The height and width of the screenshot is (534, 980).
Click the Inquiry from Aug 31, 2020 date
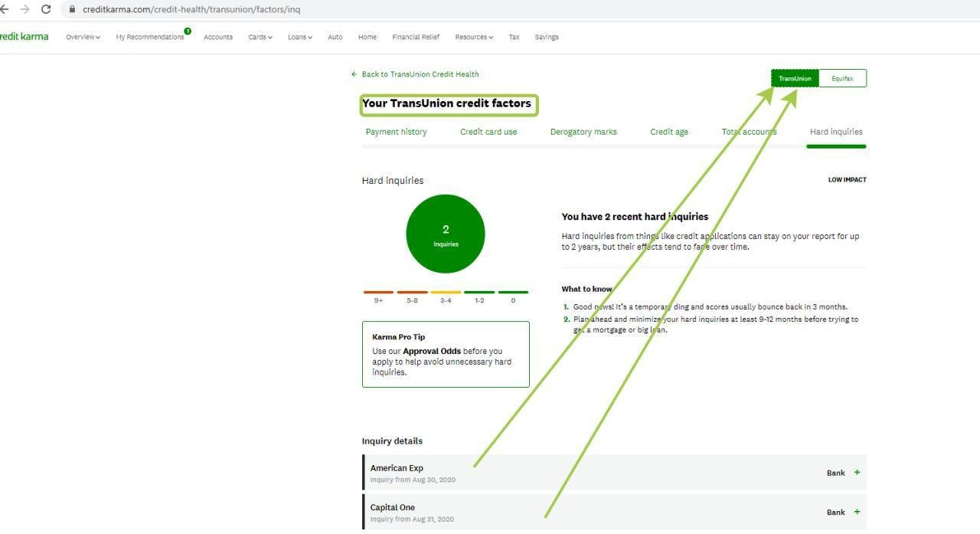pyautogui.click(x=412, y=519)
